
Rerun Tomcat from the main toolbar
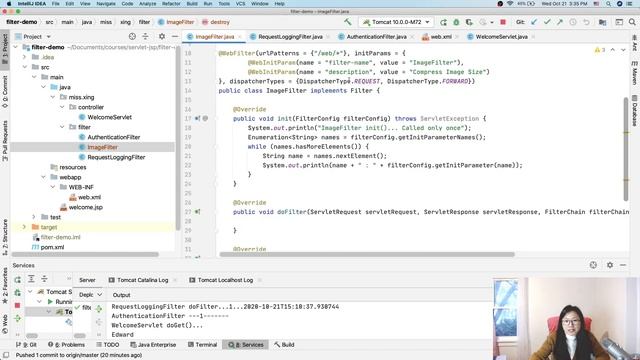point(443,22)
